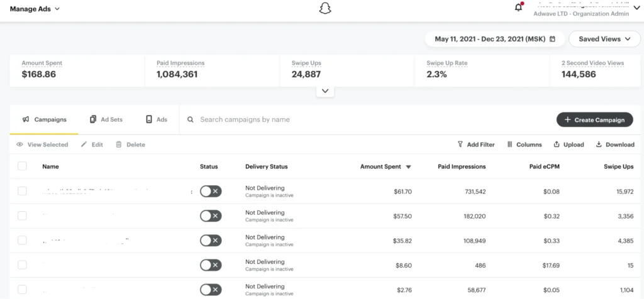Image resolution: width=644 pixels, height=299 pixels.
Task: Open the date range picker
Action: point(495,39)
